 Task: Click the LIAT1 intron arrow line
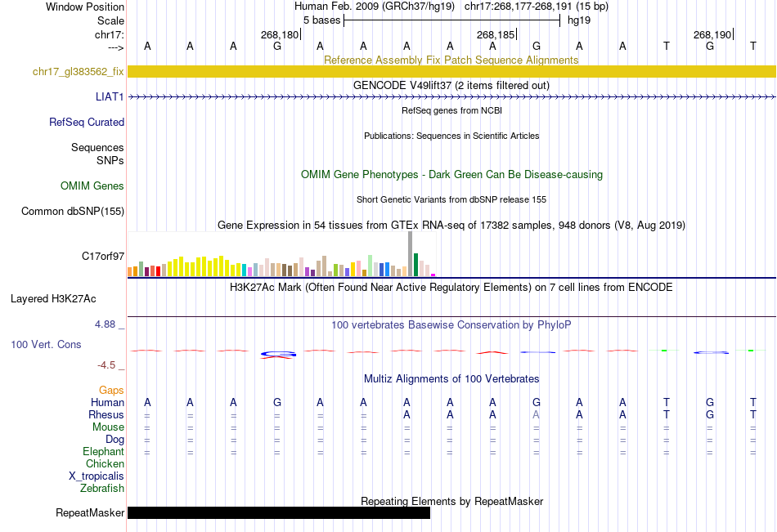point(451,97)
